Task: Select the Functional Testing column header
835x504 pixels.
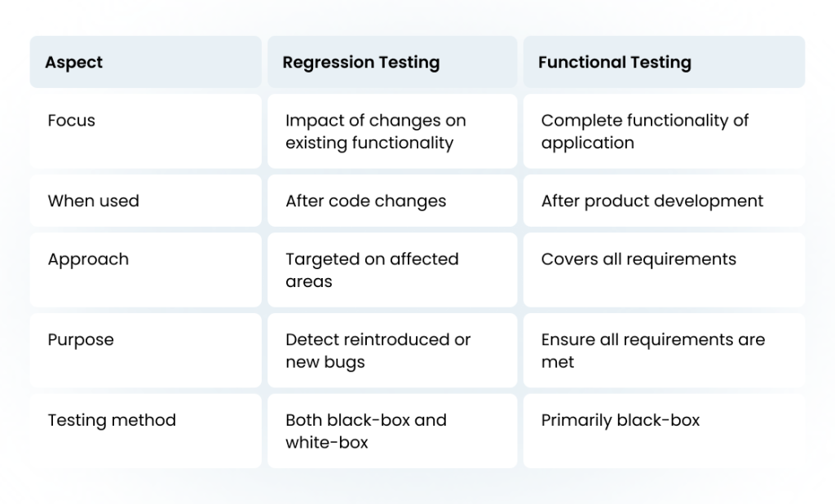Action: [x=664, y=62]
